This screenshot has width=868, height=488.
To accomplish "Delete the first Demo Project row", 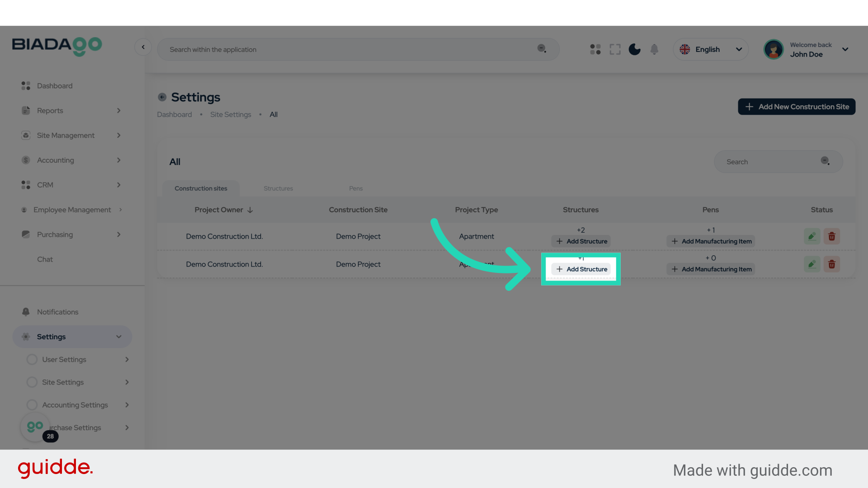I will point(832,236).
